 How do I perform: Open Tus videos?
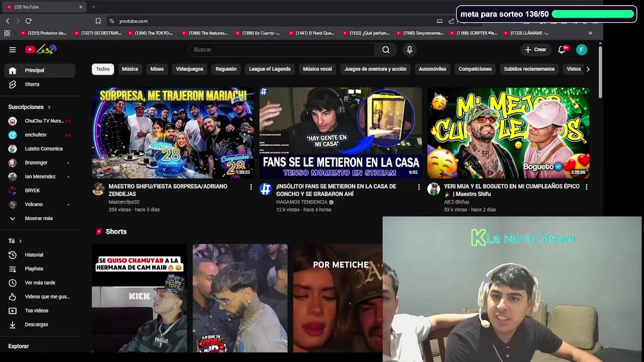[40, 311]
